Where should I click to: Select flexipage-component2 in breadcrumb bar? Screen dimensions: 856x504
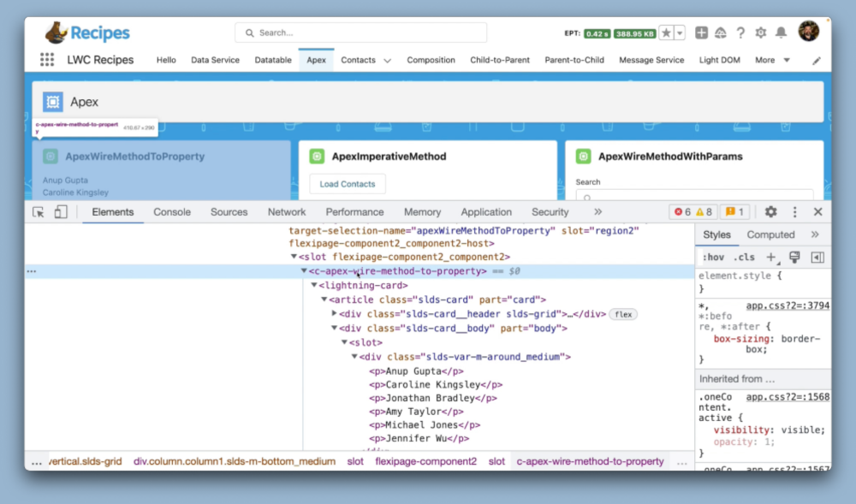[x=425, y=461]
